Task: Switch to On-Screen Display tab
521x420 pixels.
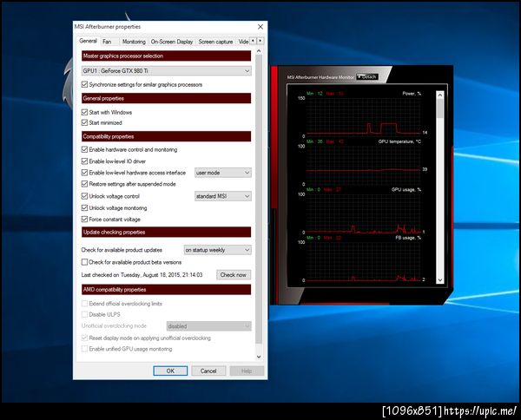Action: [172, 42]
